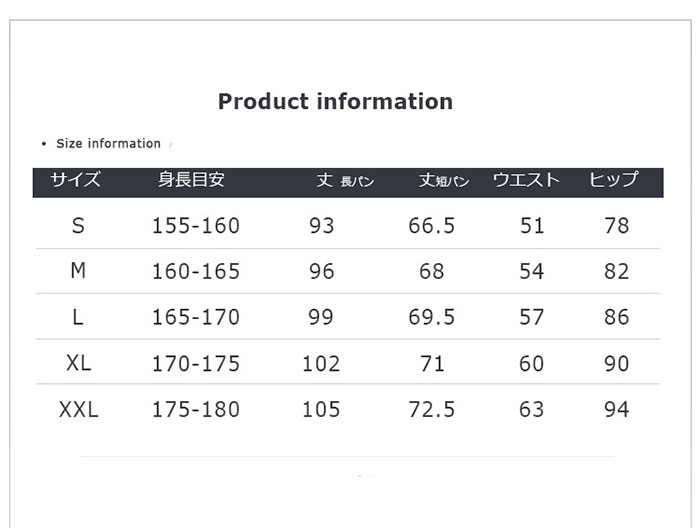Select the "Size information" bullet label

[108, 144]
